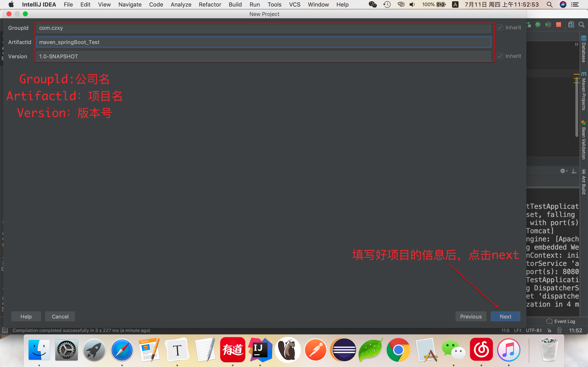Select the VCS menu item

coord(294,5)
